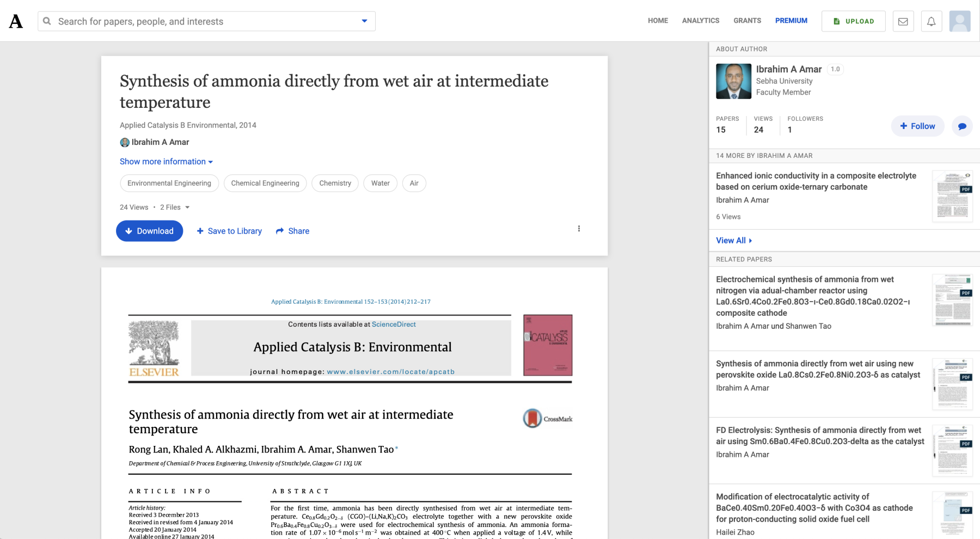The height and width of the screenshot is (539, 980).
Task: Message the author via chat bubble icon
Action: click(962, 126)
